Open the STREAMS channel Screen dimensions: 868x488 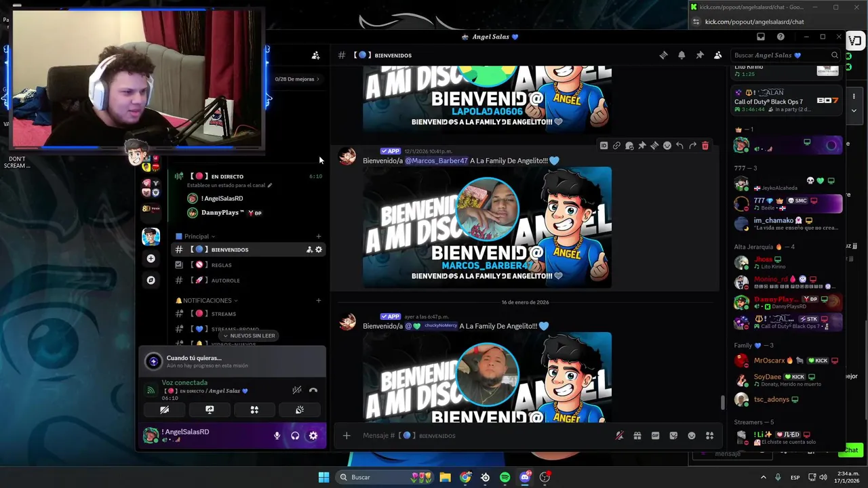pyautogui.click(x=248, y=314)
